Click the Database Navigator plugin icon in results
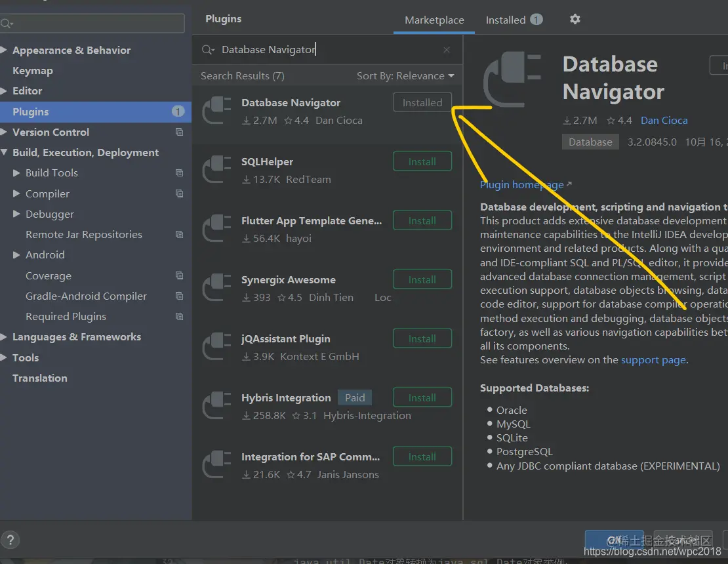This screenshot has width=728, height=564. coord(217,111)
